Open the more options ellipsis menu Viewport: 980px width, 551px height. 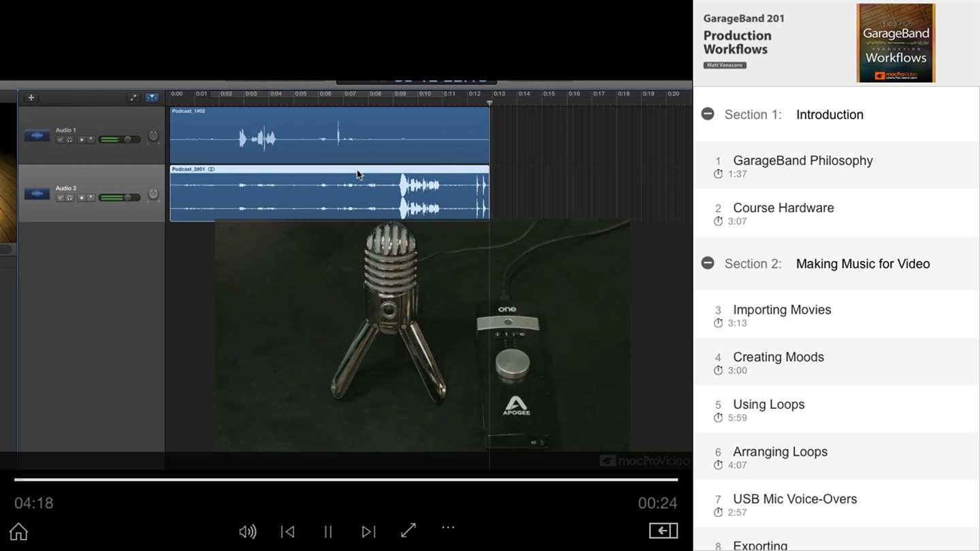click(448, 527)
